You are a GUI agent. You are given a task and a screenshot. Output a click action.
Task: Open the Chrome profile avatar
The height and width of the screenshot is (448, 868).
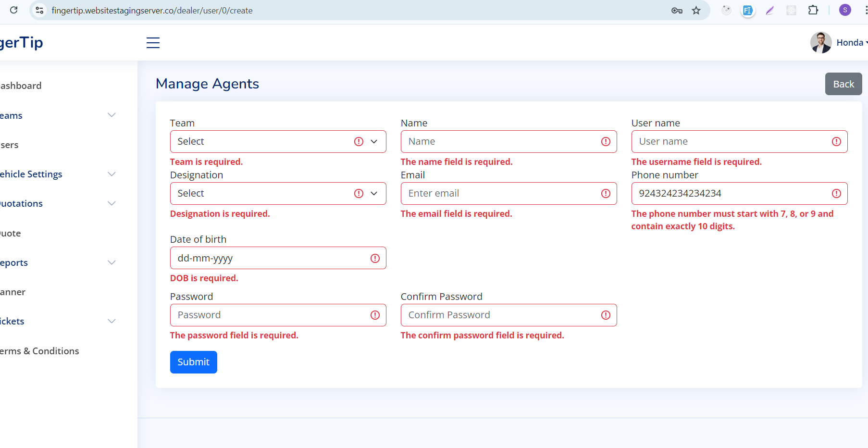844,10
